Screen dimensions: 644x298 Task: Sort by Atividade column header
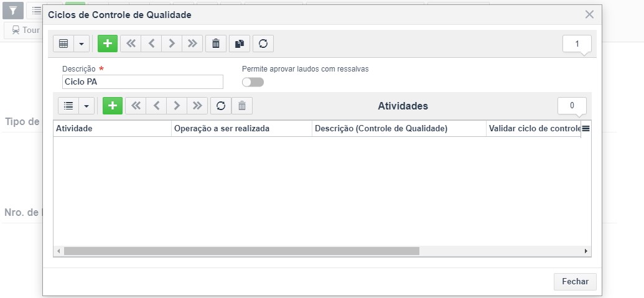pyautogui.click(x=112, y=129)
